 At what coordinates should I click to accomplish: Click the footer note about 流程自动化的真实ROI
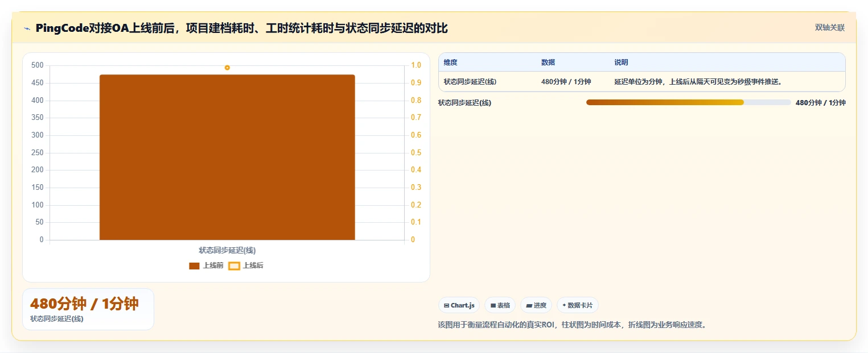(572, 325)
